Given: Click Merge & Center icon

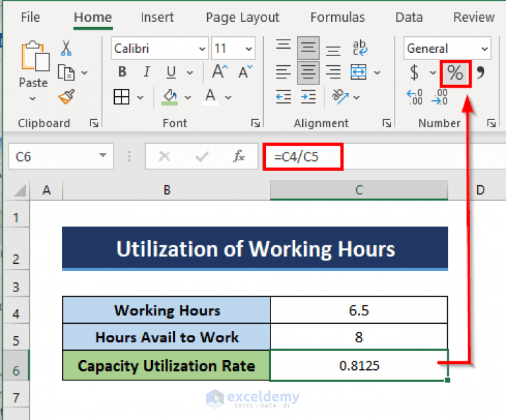Looking at the screenshot, I should pos(358,72).
